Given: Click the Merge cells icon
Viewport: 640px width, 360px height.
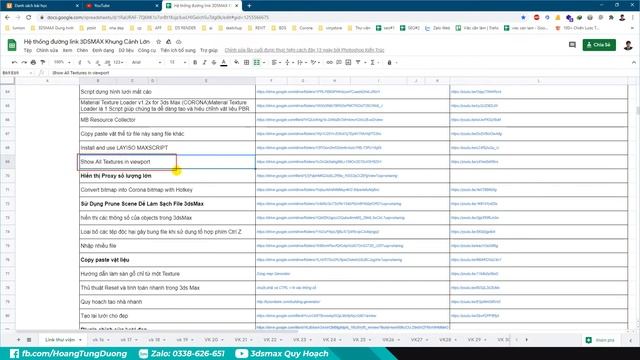Looking at the screenshot, I should click(257, 62).
